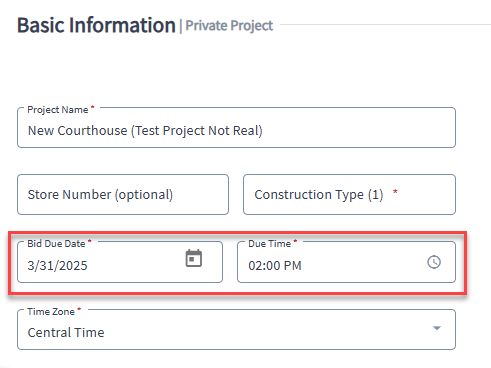Open the Due Time clock picker icon
Screen dimensions: 491x368
coord(434,262)
